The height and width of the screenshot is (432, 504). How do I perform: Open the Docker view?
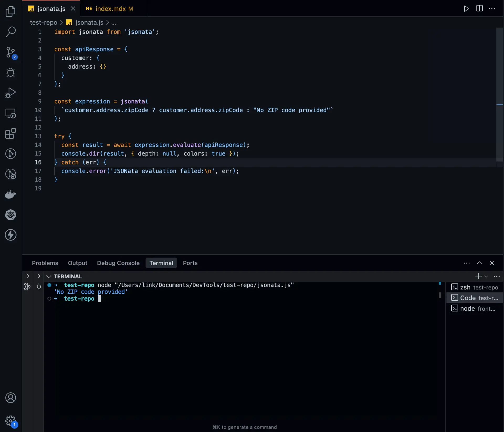10,194
